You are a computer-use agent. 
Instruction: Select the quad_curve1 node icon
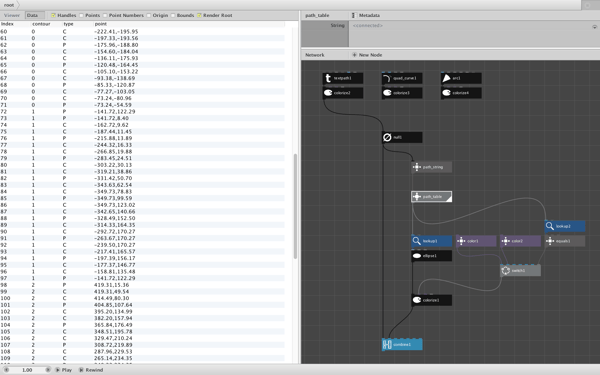(x=387, y=78)
